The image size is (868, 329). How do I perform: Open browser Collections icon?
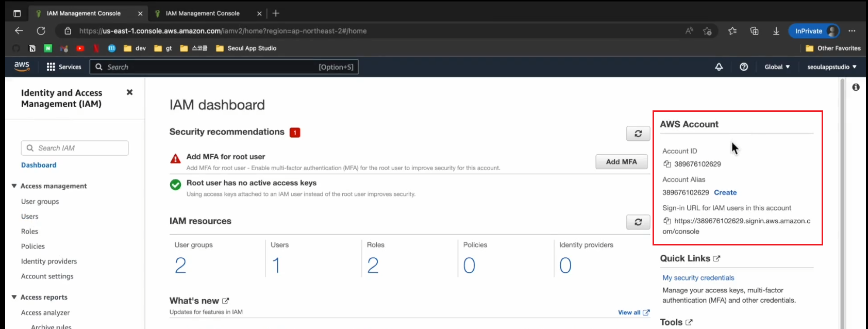pyautogui.click(x=755, y=31)
